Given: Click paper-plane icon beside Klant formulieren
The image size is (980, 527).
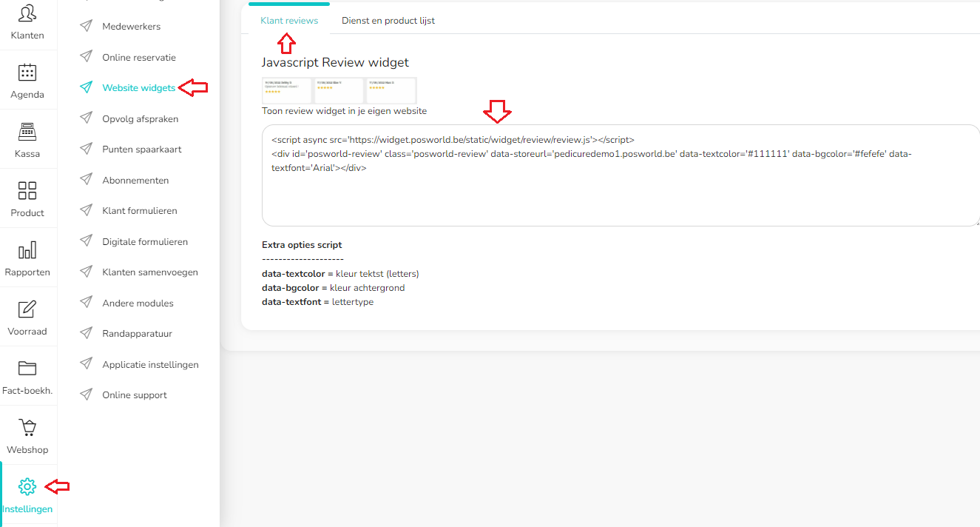Looking at the screenshot, I should click(x=87, y=210).
